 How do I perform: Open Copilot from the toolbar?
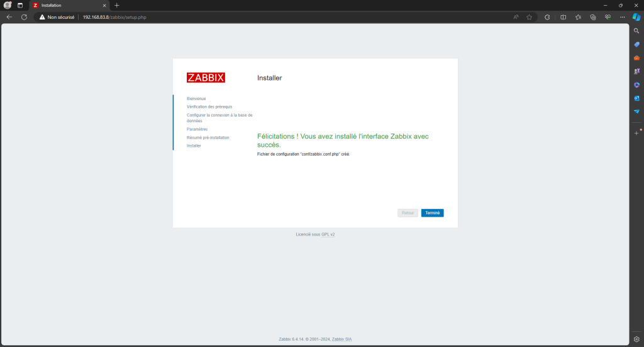tap(636, 17)
